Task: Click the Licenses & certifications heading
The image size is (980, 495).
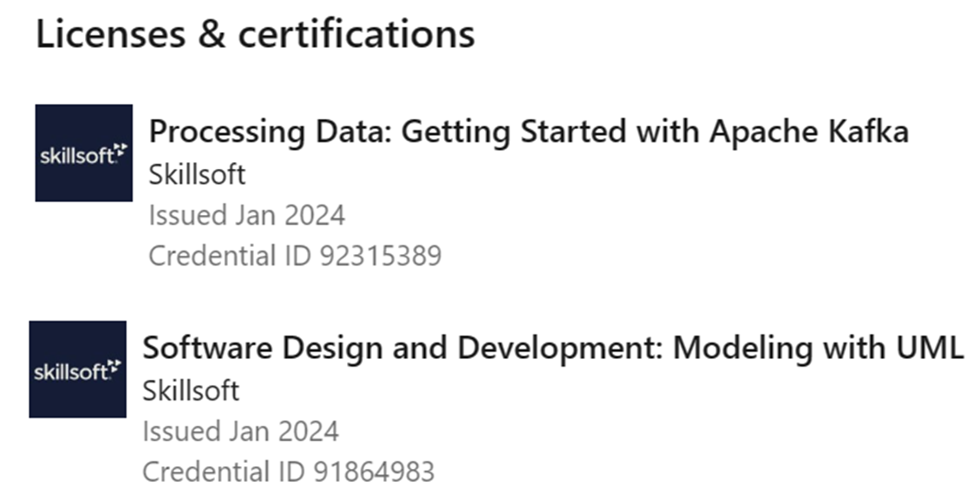Action: 255,35
